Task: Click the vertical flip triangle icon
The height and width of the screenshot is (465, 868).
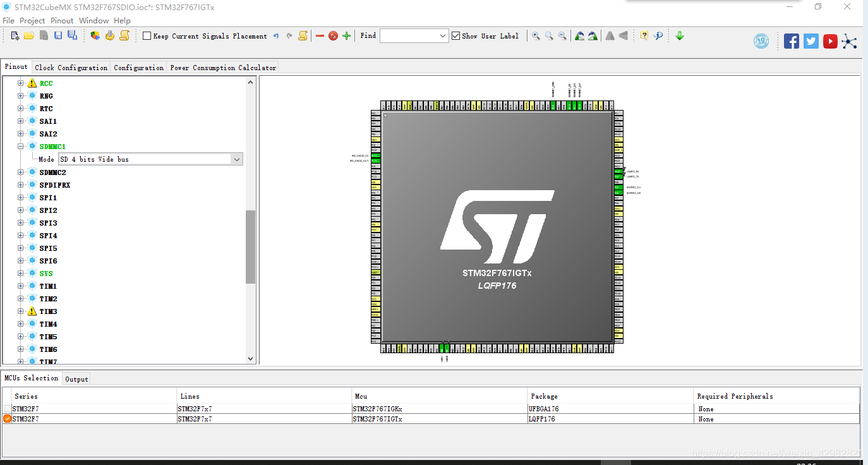Action: point(610,36)
